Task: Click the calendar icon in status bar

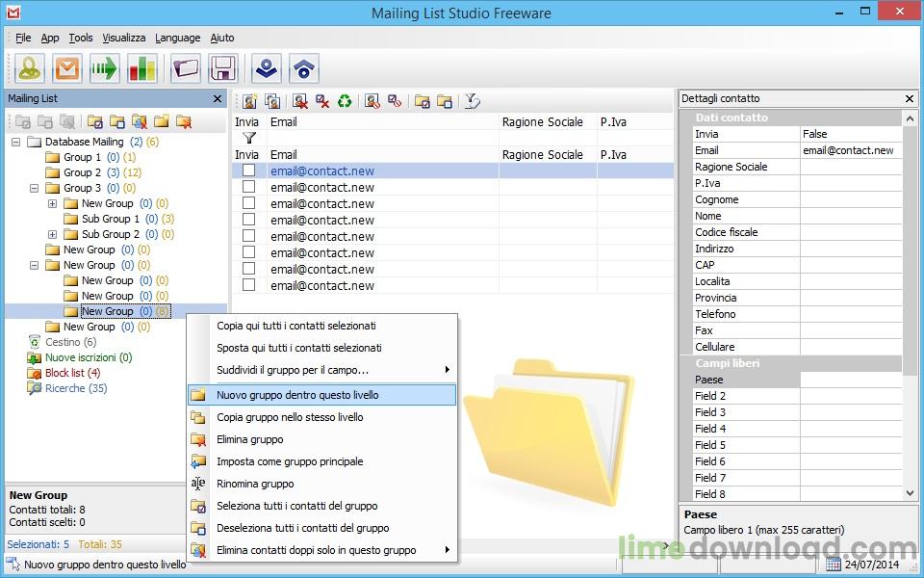Action: click(x=834, y=565)
